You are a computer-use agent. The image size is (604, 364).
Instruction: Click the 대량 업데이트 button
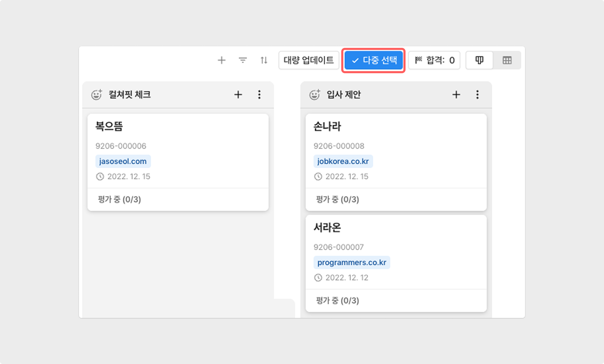click(309, 60)
